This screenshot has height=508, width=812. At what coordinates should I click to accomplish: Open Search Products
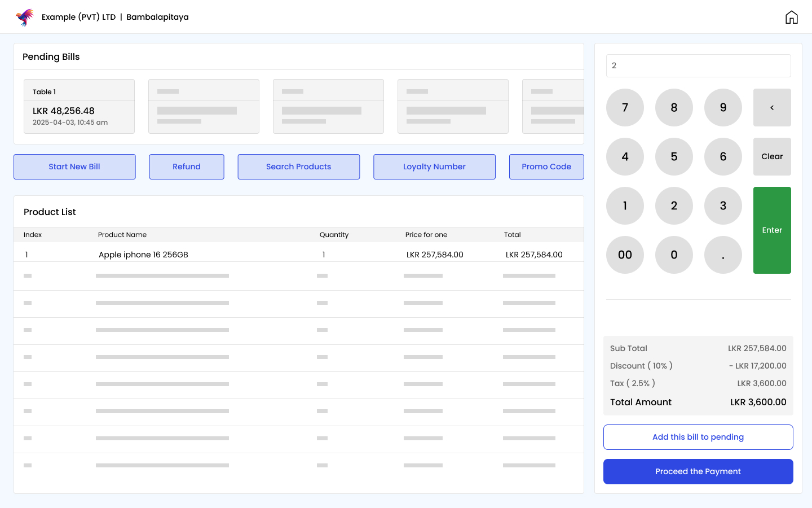(x=299, y=167)
